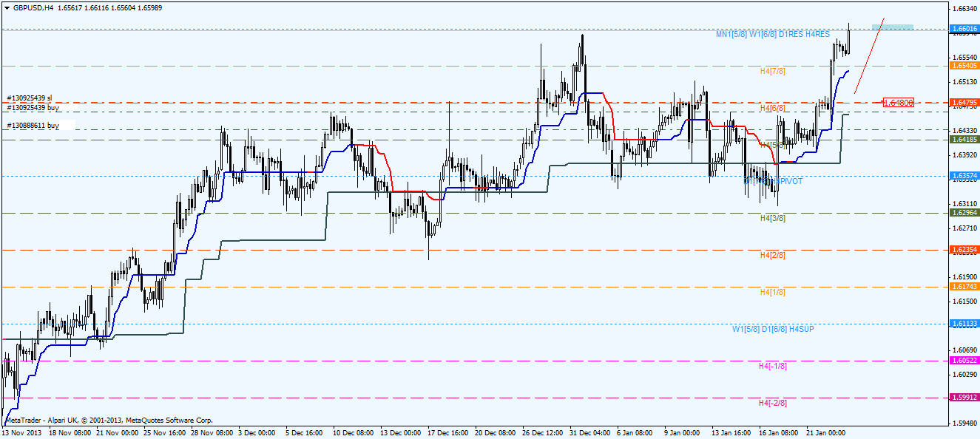Click the 1.60690 value on price scale
The image size is (980, 439).
(964, 350)
